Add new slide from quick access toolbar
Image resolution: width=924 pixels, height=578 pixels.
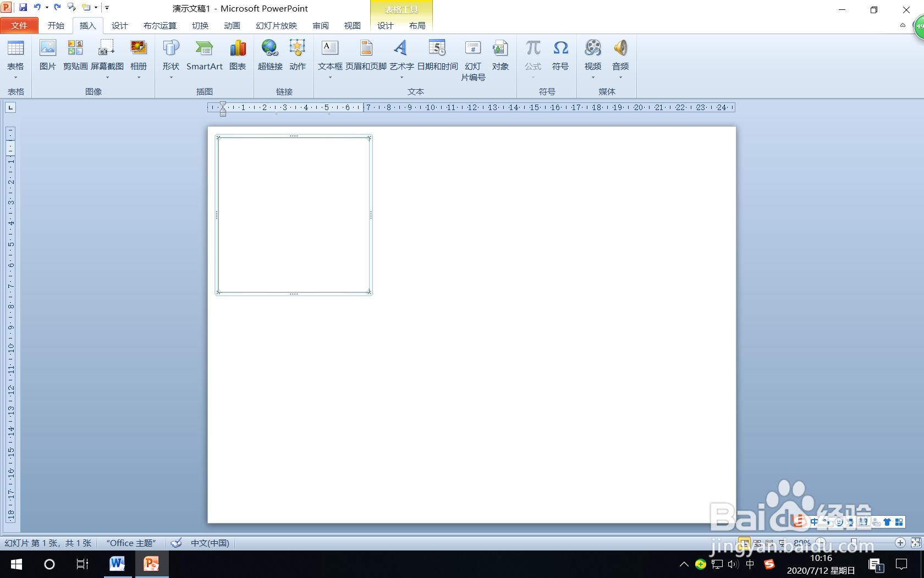pos(86,8)
